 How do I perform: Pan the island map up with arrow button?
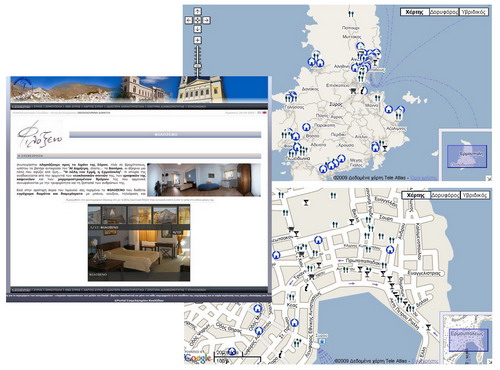point(198,12)
